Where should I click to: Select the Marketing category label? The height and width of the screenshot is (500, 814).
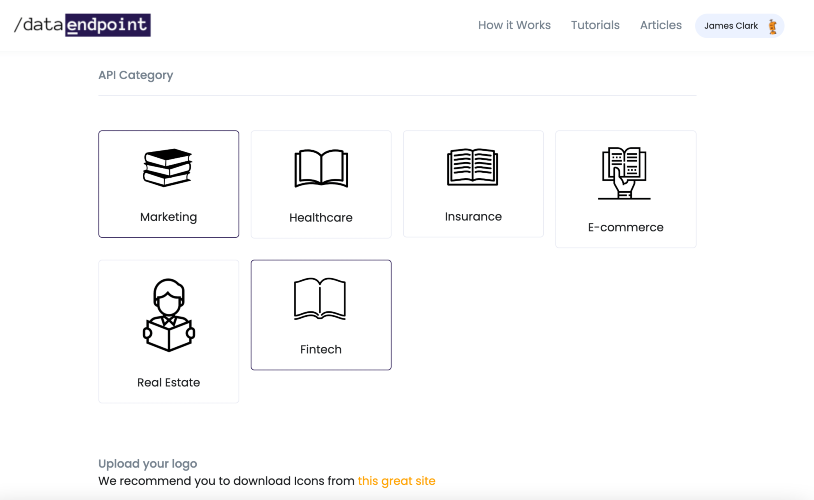(x=168, y=217)
